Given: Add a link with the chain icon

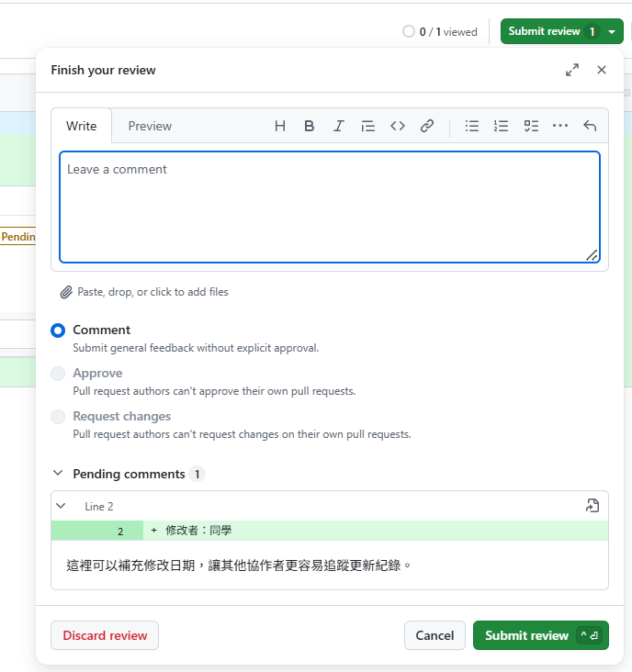Looking at the screenshot, I should (x=427, y=126).
